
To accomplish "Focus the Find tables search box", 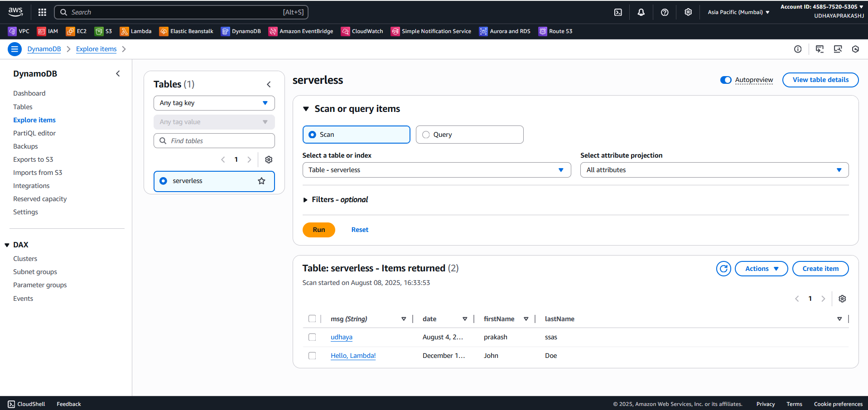I will click(214, 141).
